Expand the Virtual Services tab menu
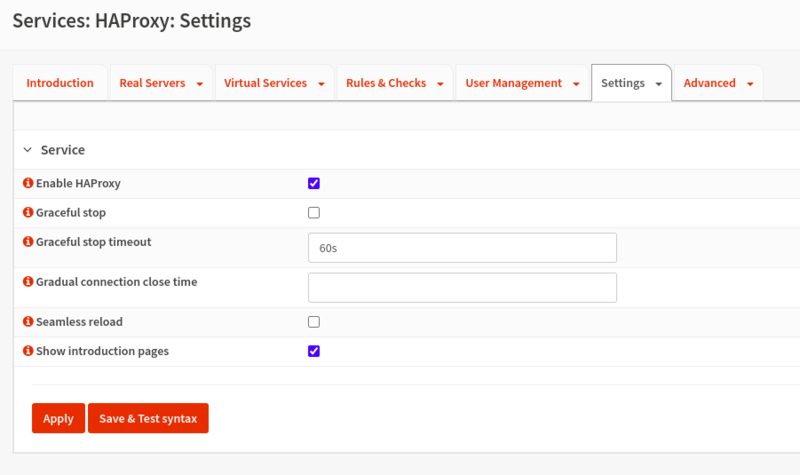The width and height of the screenshot is (800, 475). click(x=274, y=83)
